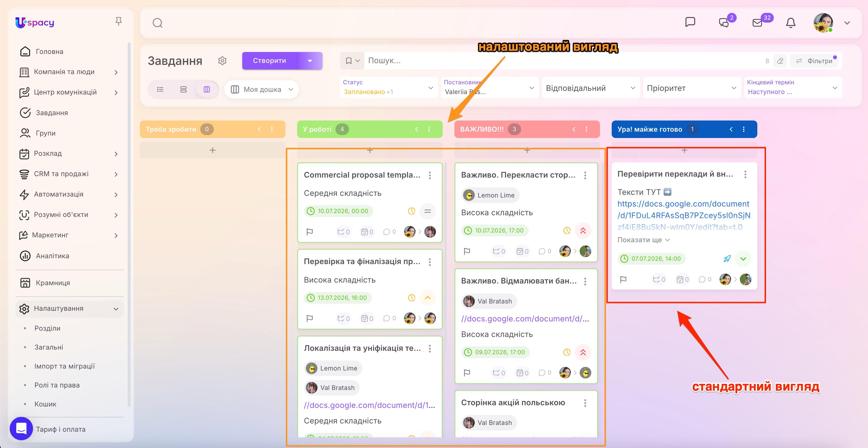Screen dimensions: 868x448
Task: Add task in Треба зробити column
Action: (x=213, y=150)
